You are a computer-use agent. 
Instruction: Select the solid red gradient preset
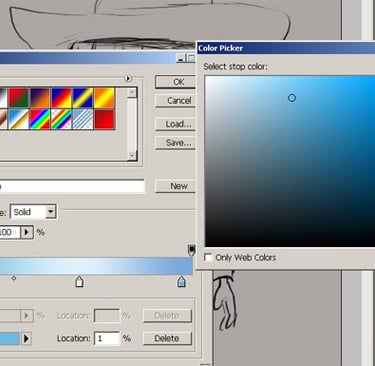point(104,119)
